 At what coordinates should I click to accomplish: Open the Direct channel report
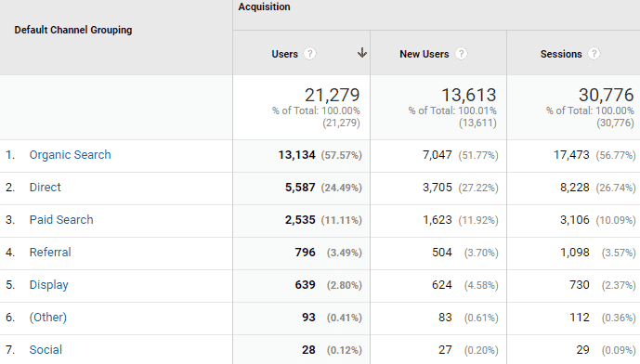45,188
